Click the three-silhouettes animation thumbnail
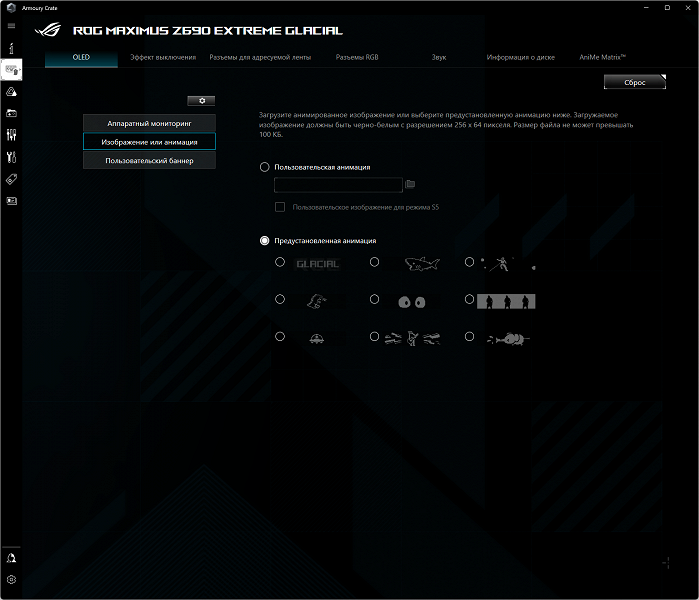Image resolution: width=699 pixels, height=600 pixels. (x=506, y=301)
